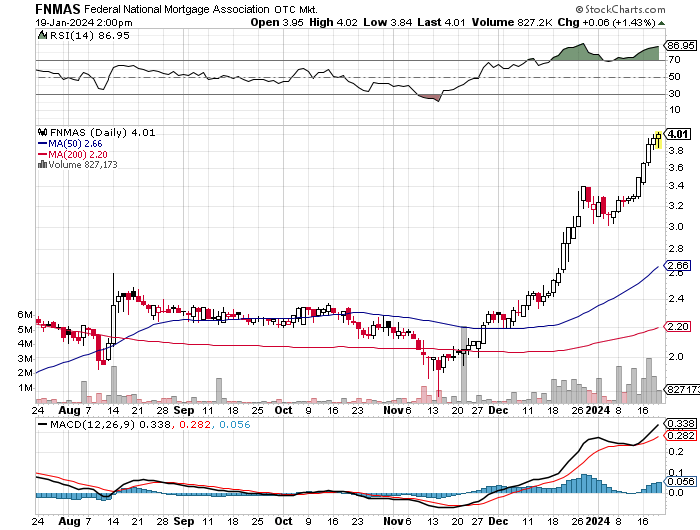The height and width of the screenshot is (530, 700).
Task: Click the blue 0.056 histogram value in MACD legend
Action: [x=235, y=425]
